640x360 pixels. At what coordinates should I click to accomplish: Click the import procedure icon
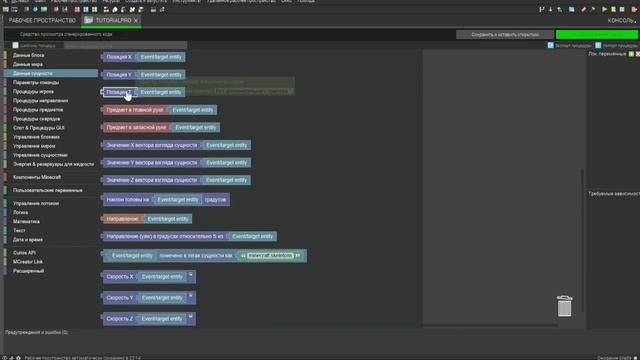pos(598,45)
